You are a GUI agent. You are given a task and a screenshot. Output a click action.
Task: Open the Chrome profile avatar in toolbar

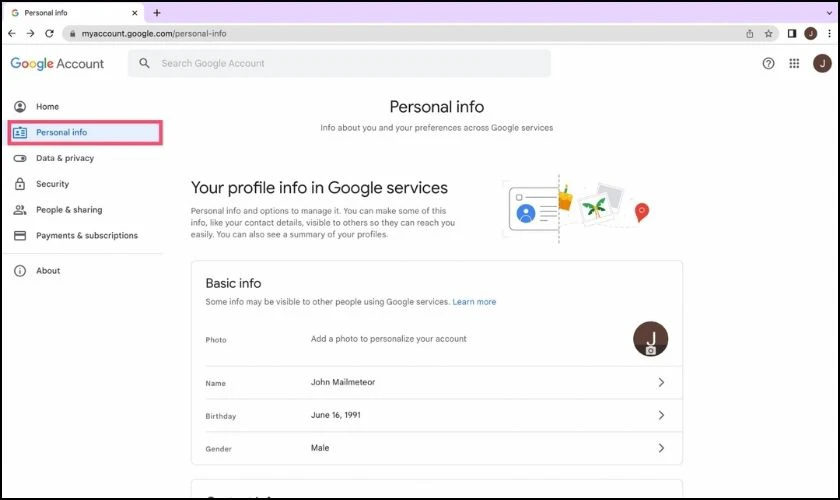(x=811, y=33)
